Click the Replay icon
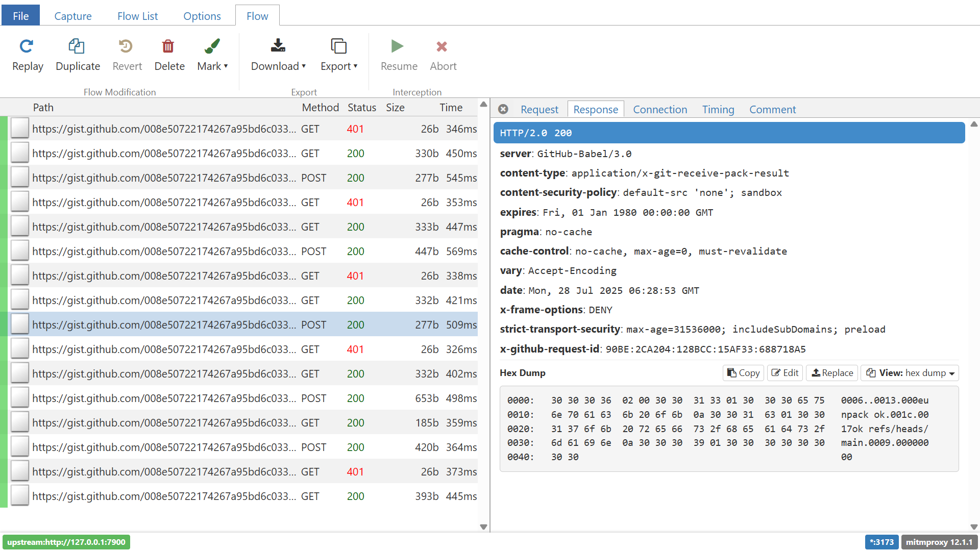 (27, 46)
